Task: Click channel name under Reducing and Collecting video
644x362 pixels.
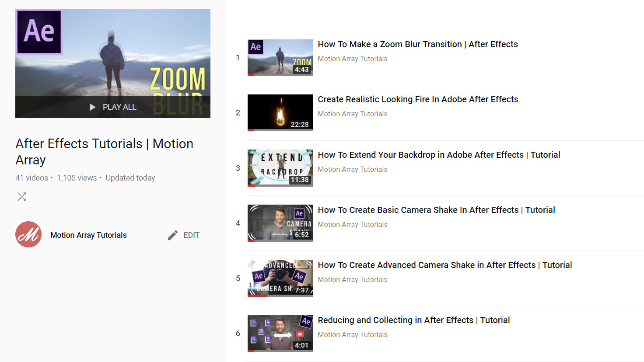Action: [x=353, y=334]
